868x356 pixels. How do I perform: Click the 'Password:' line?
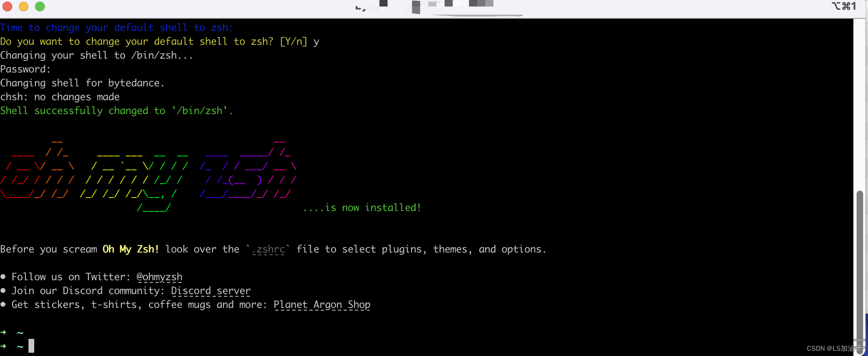tap(25, 69)
